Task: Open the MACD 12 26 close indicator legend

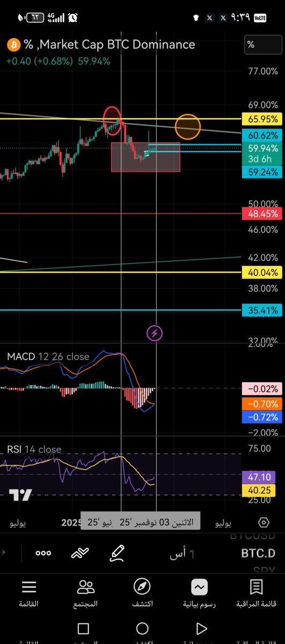Action: (x=48, y=356)
